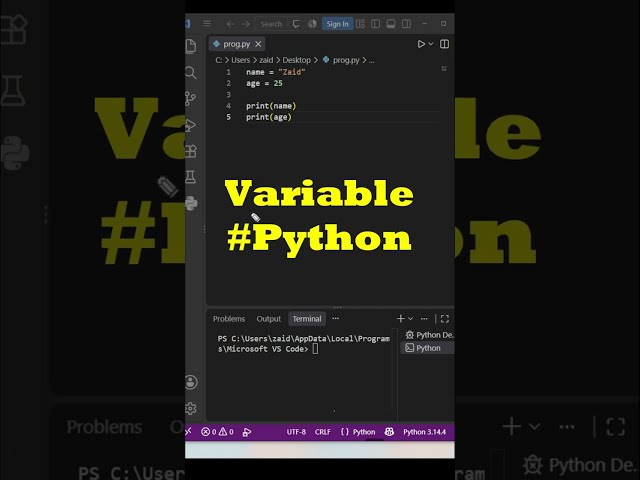Click the Search command center box

(271, 24)
